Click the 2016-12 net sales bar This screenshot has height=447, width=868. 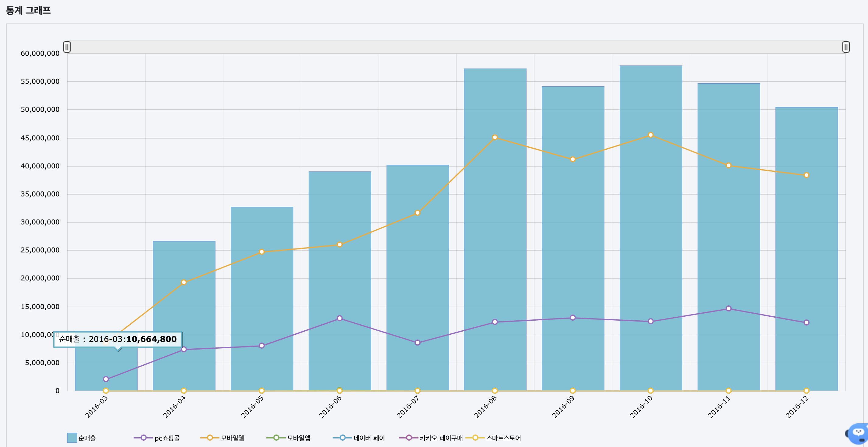806,249
